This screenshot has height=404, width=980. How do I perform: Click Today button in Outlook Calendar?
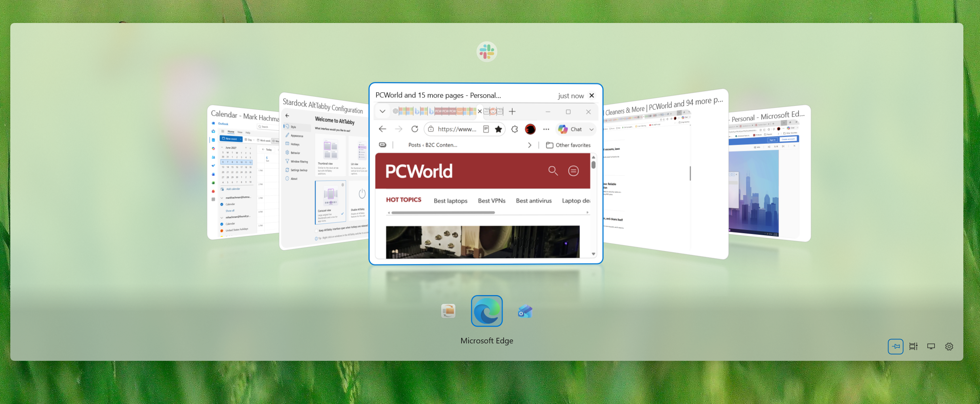267,150
